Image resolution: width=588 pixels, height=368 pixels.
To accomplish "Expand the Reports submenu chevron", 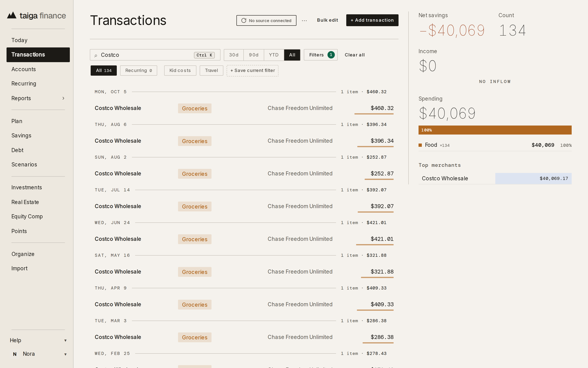I will tap(63, 98).
